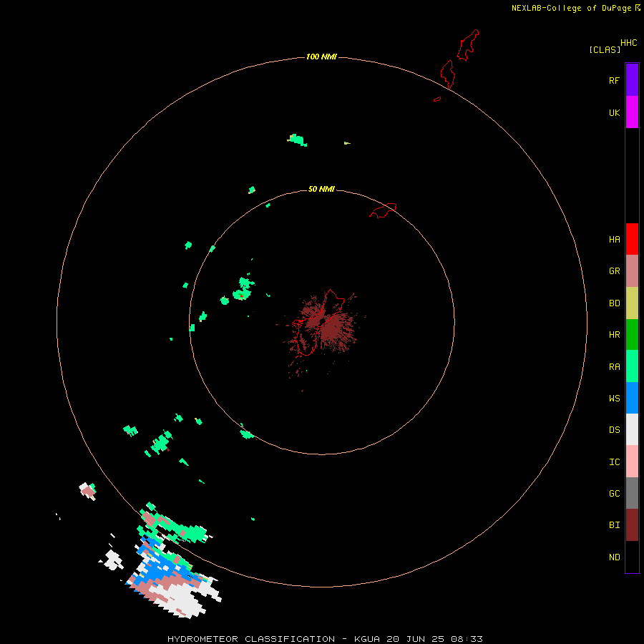Click the ND legend label

click(x=614, y=557)
